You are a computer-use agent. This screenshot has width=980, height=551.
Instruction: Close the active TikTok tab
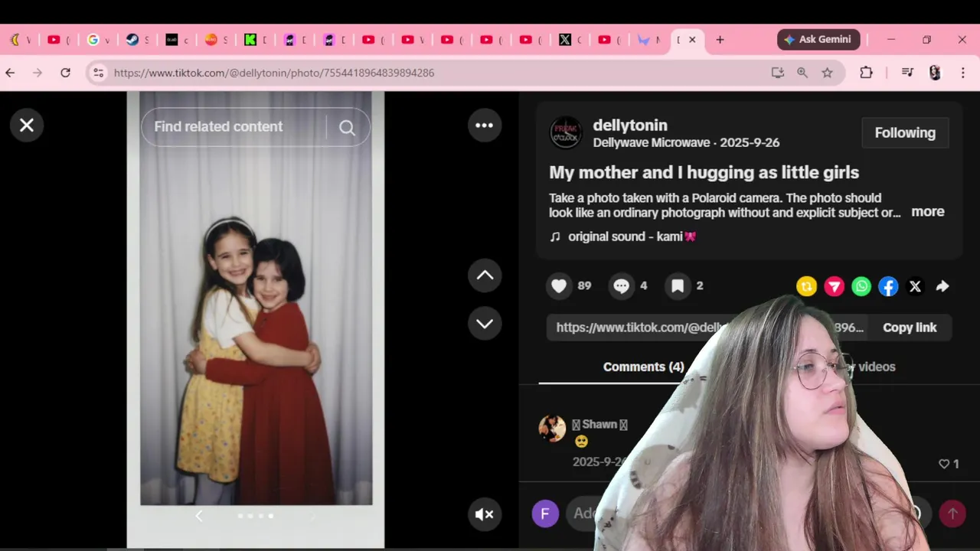tap(692, 40)
